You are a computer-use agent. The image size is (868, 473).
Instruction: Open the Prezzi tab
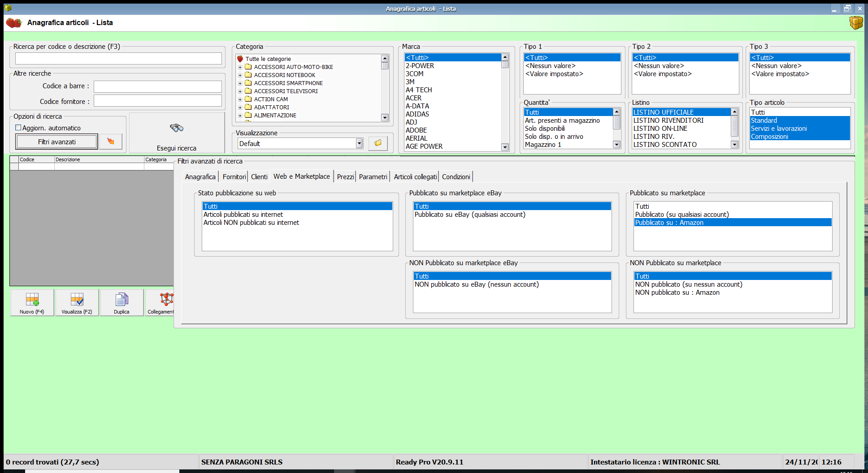coord(345,177)
